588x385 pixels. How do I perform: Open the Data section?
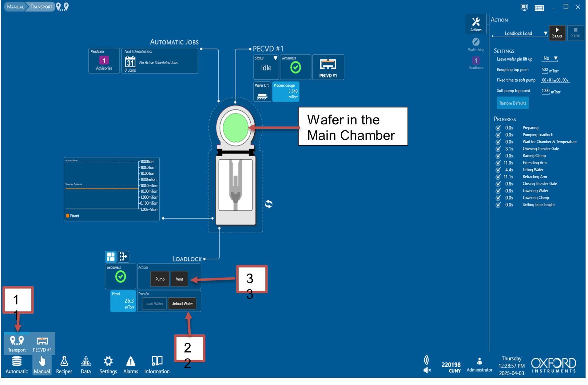86,365
